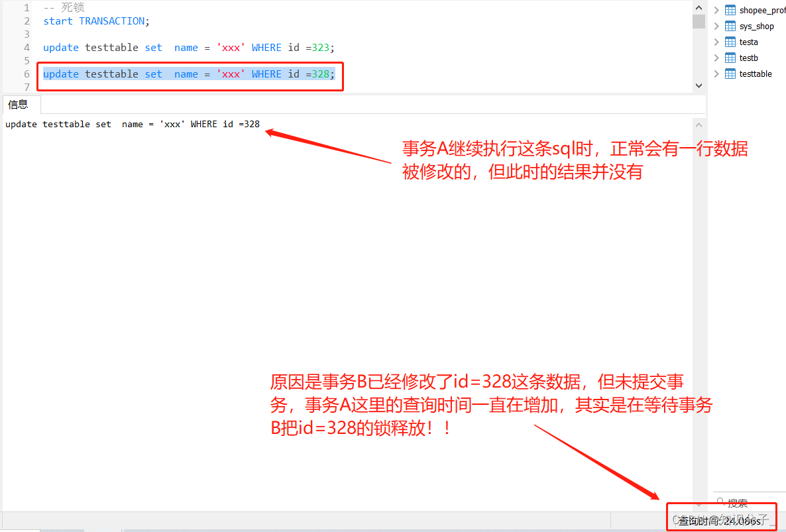Click the editor scrollbar thumb
This screenshot has height=532, width=786.
pyautogui.click(x=699, y=21)
